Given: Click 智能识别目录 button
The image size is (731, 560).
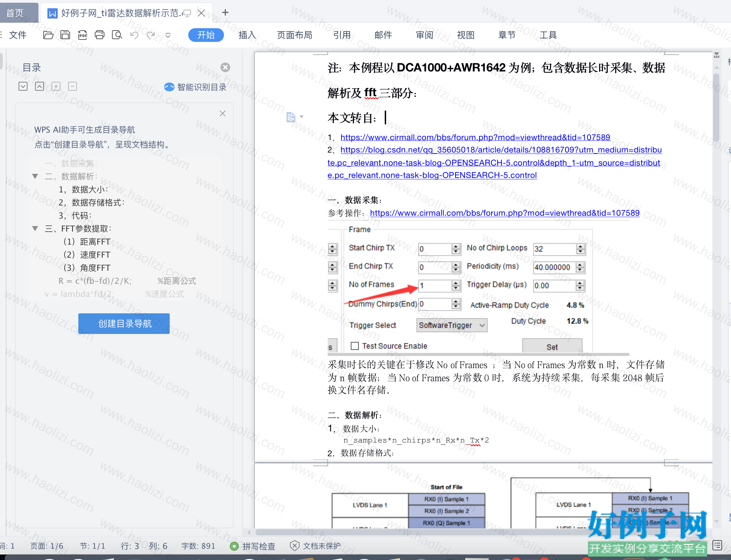Looking at the screenshot, I should click(195, 87).
